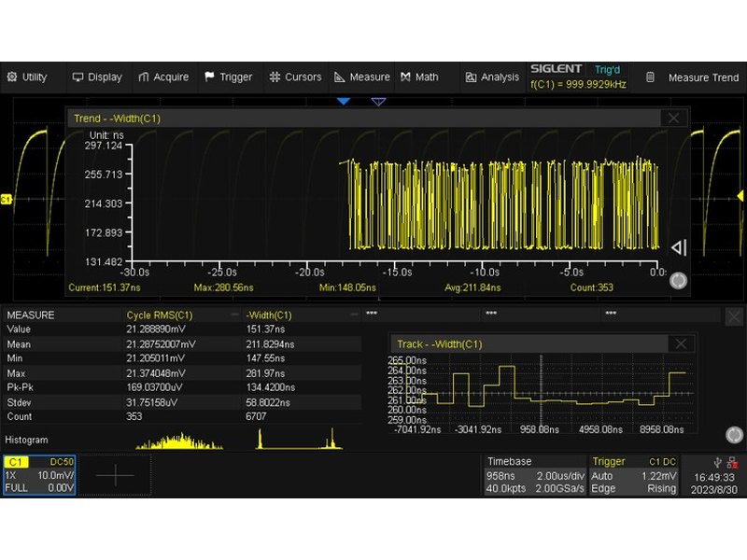Click the round reset icon in Trend window
747x560 pixels.
tap(679, 280)
